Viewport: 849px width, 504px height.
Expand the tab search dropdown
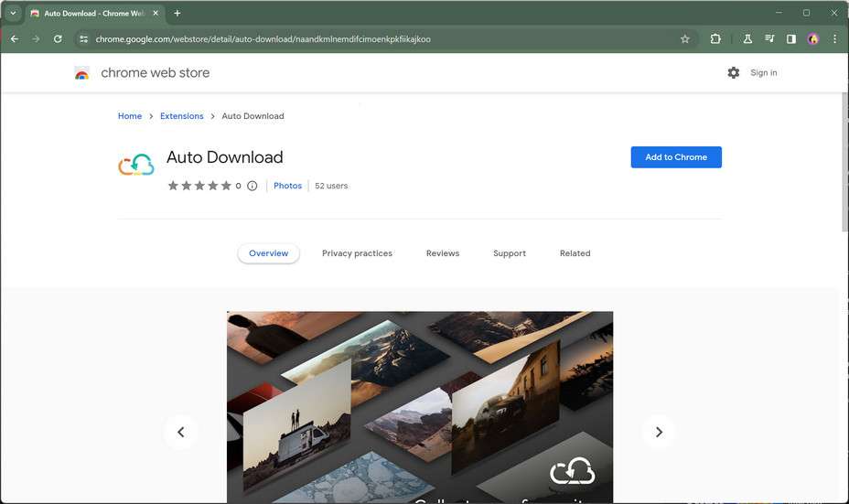pos(13,14)
